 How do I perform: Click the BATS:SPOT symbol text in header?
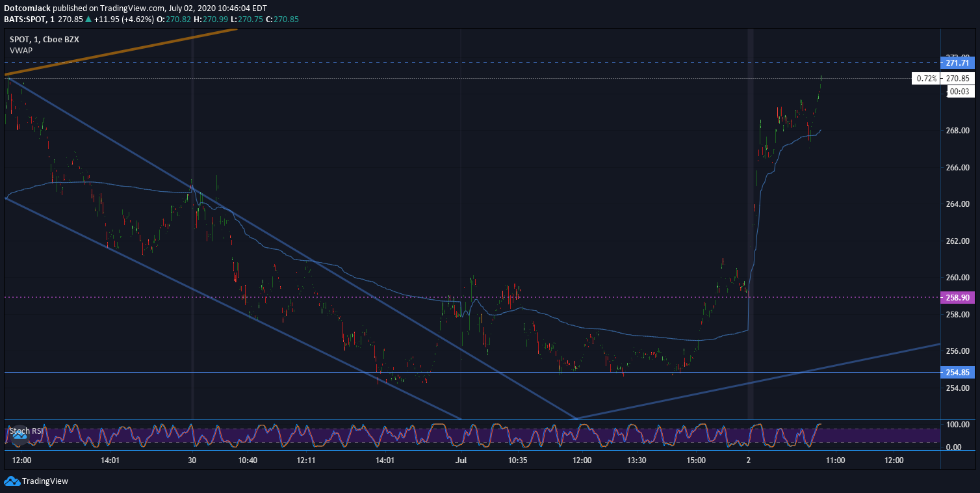pyautogui.click(x=26, y=20)
